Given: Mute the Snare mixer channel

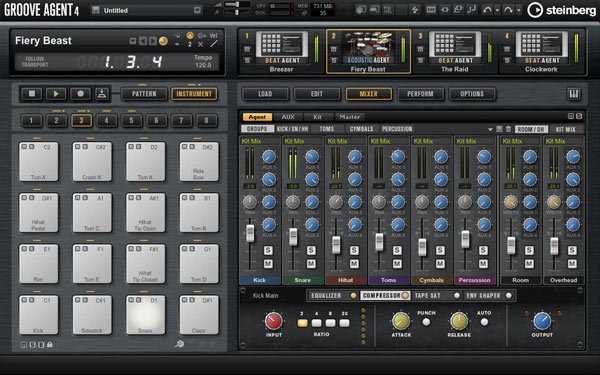Looking at the screenshot, I should (x=311, y=264).
